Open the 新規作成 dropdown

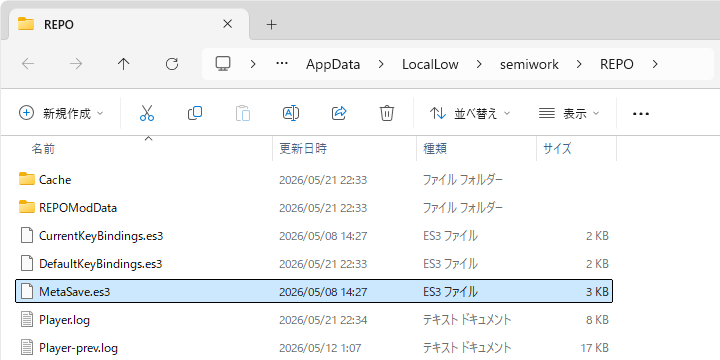coord(62,113)
